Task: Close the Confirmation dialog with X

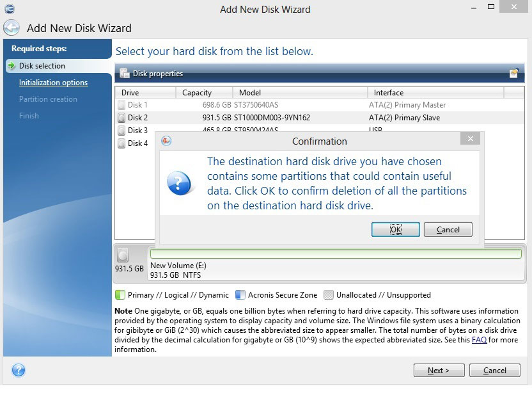Action: point(470,140)
